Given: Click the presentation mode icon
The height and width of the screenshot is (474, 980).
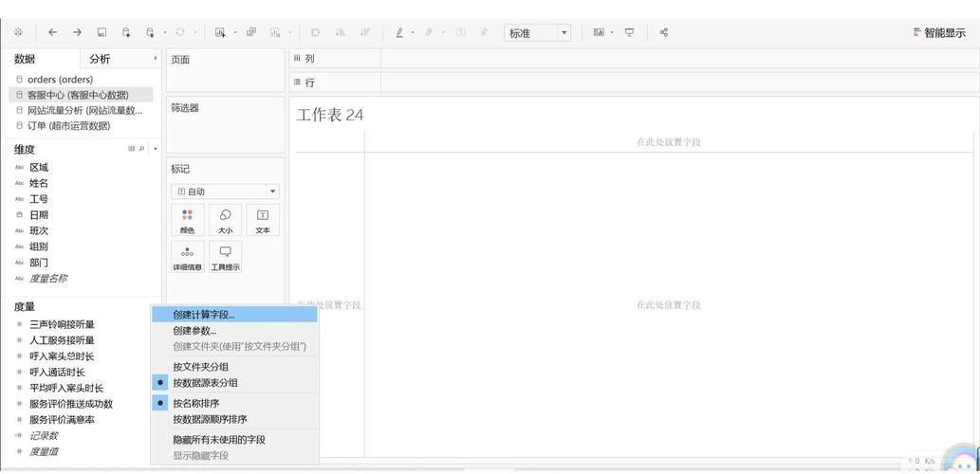Looking at the screenshot, I should (629, 32).
